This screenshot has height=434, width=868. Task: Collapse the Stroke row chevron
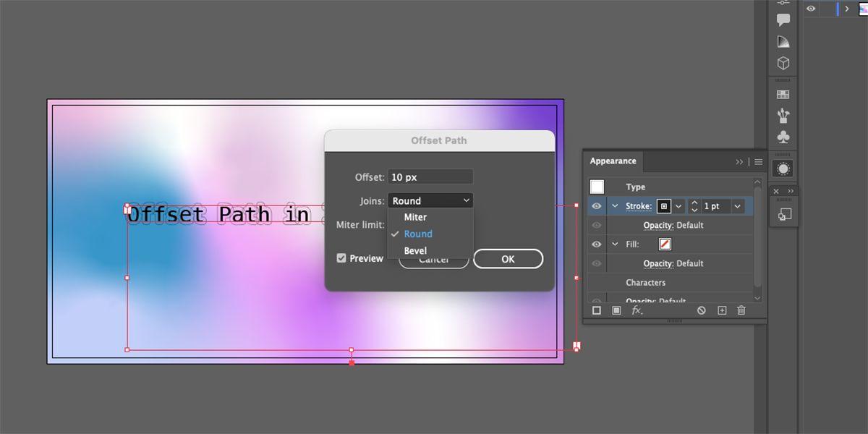[x=616, y=206]
